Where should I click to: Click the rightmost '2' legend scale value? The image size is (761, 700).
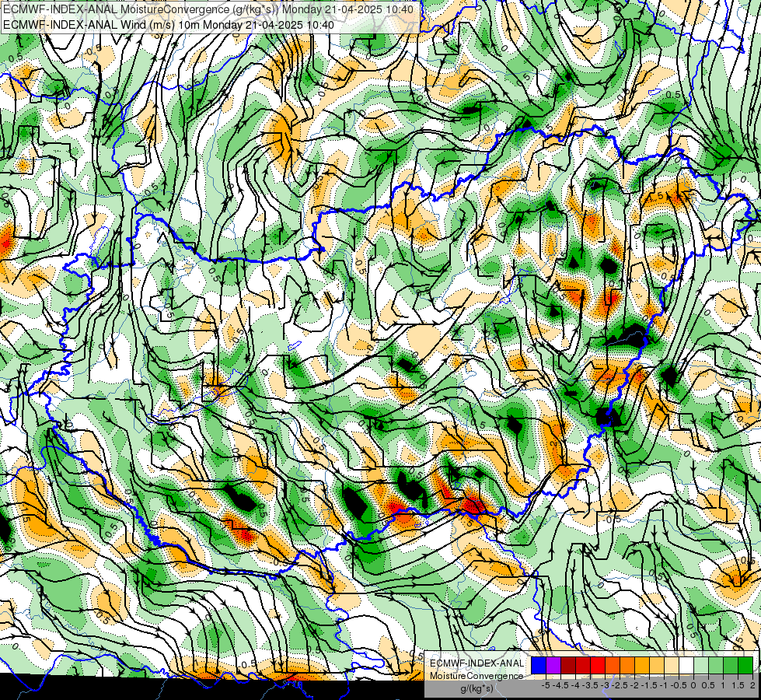(752, 685)
